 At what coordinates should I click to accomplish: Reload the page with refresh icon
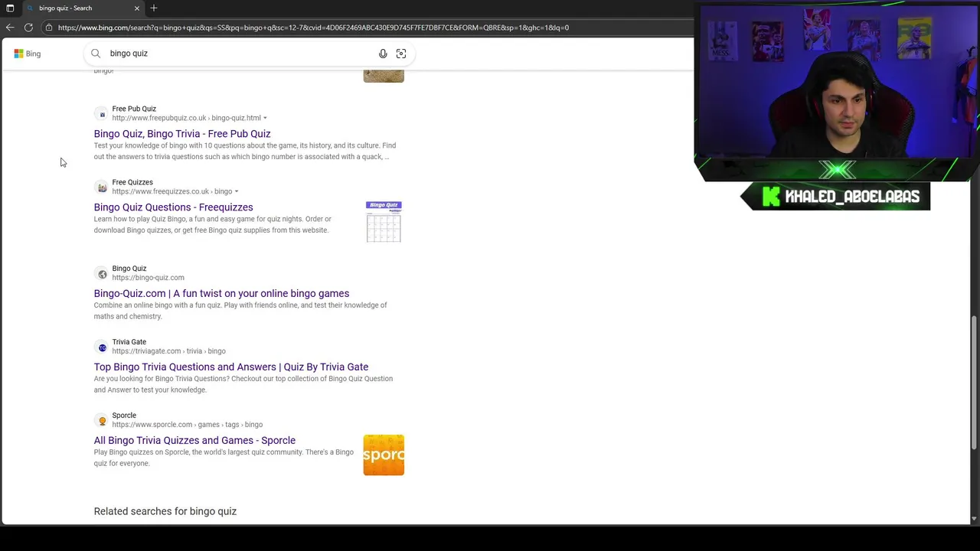pyautogui.click(x=28, y=28)
